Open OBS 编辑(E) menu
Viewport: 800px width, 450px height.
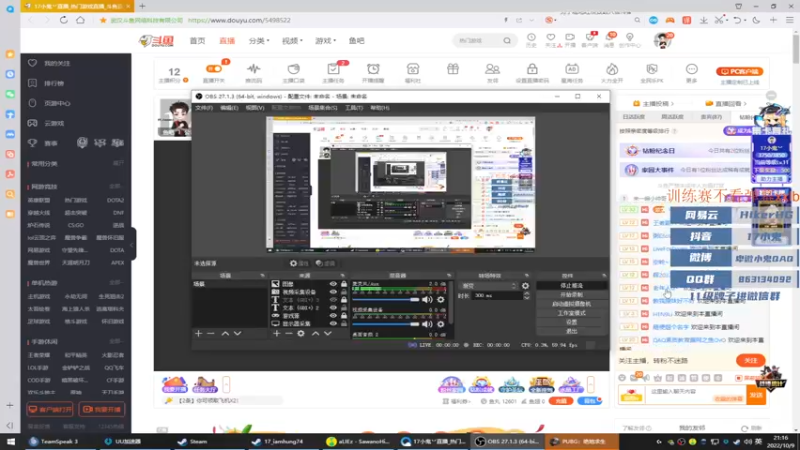(x=229, y=108)
